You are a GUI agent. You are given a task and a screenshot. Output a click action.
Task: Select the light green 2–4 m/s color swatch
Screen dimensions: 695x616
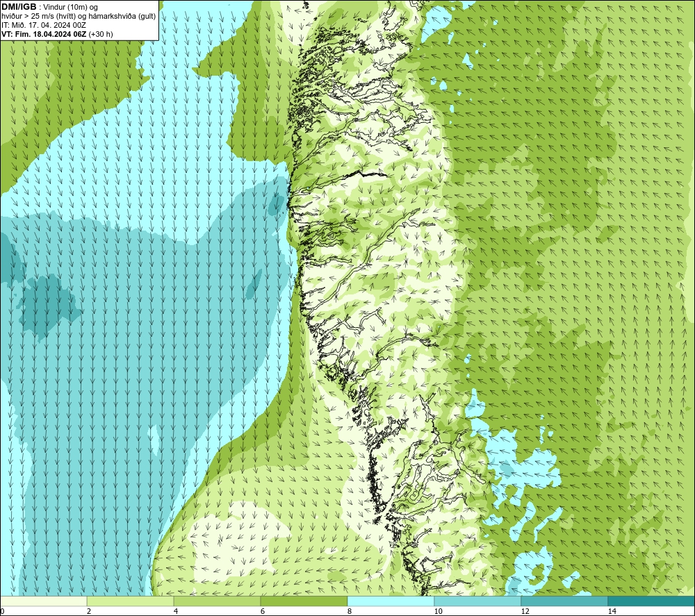point(131,601)
